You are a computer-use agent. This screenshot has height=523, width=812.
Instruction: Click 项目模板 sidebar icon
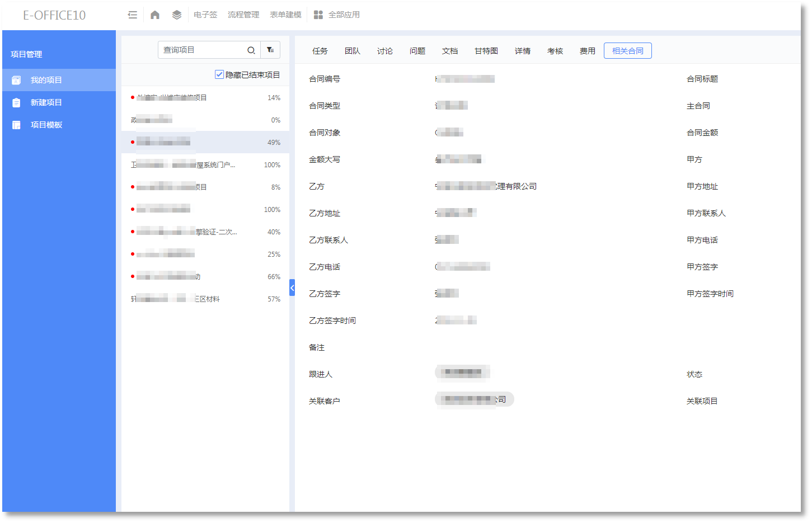tap(16, 125)
